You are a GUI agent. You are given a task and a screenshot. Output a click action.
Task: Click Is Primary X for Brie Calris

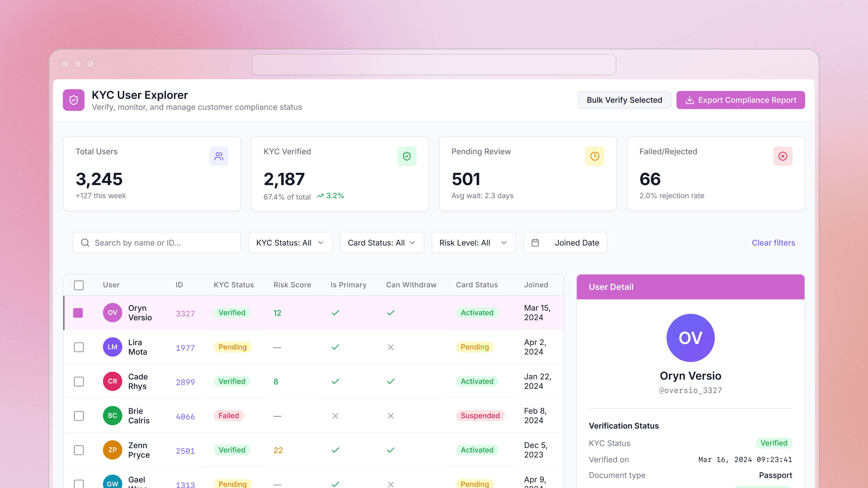[x=335, y=416]
